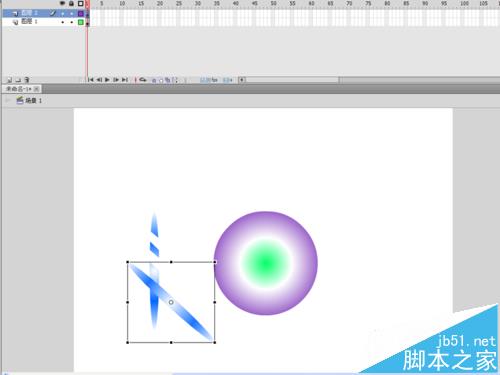
Task: Select the layer 2 row name
Action: (x=30, y=13)
